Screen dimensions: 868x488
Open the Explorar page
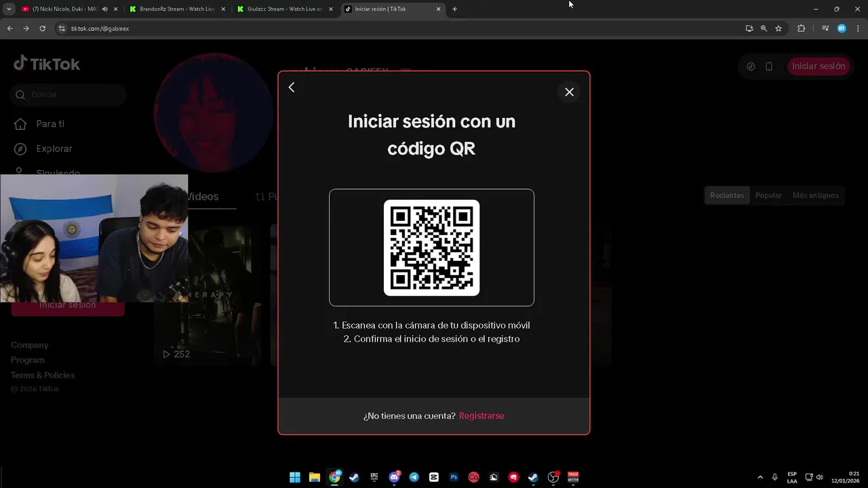click(x=43, y=148)
